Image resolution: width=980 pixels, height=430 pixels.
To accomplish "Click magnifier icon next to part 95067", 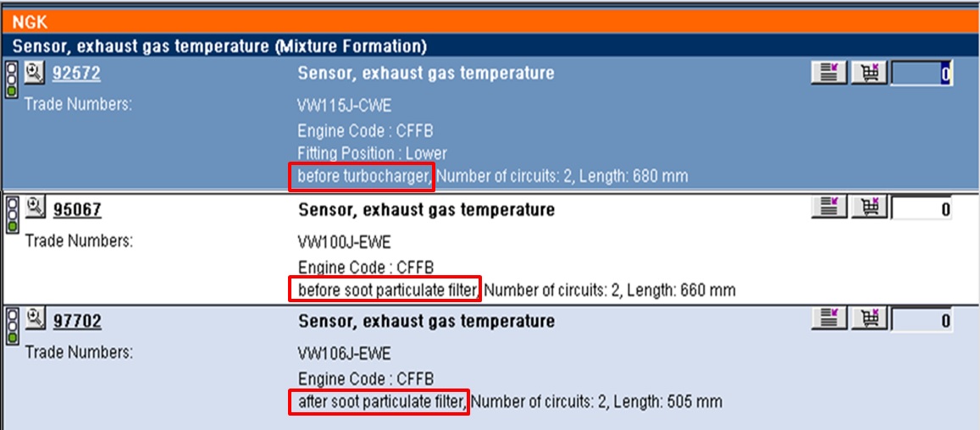I will click(x=35, y=207).
